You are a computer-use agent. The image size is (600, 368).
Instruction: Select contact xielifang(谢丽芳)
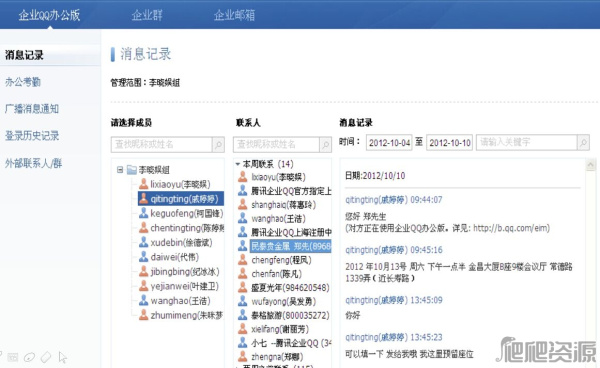point(280,329)
